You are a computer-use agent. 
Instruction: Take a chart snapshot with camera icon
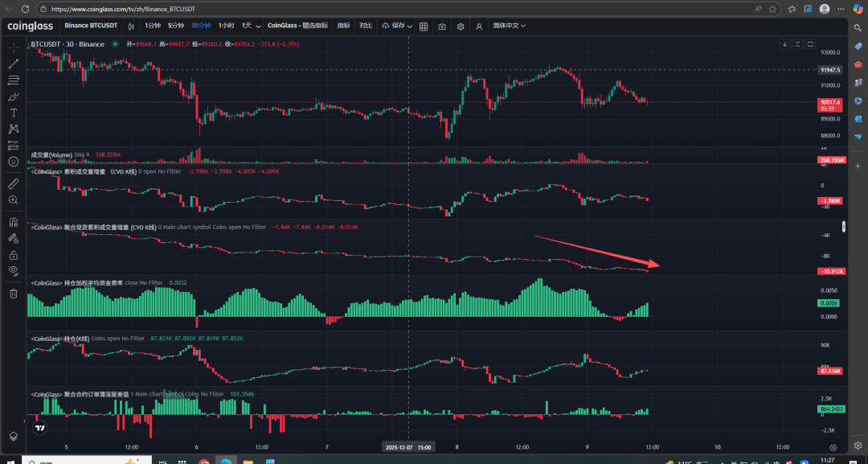tap(442, 26)
